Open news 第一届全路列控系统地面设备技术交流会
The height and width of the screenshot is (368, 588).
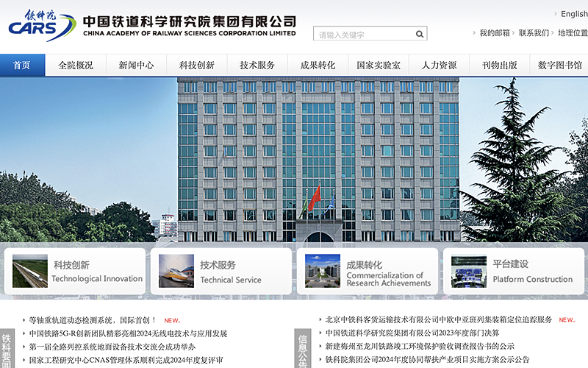click(x=112, y=347)
